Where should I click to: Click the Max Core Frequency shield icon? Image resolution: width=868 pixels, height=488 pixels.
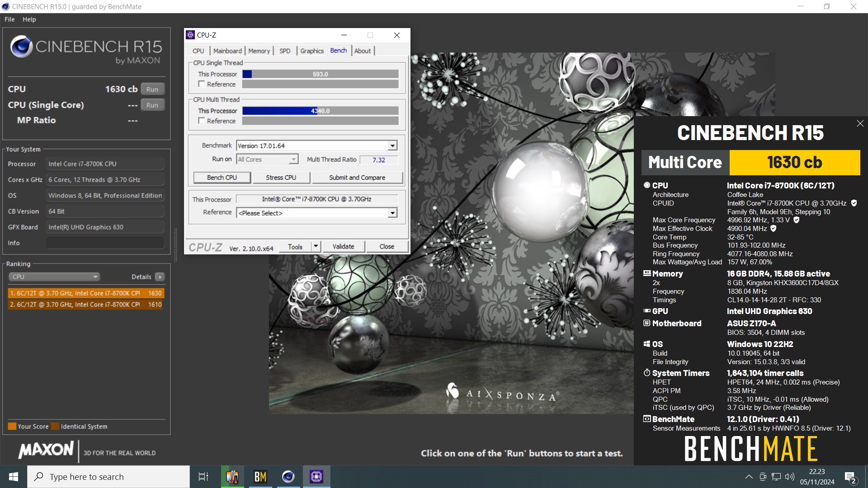[x=797, y=220]
